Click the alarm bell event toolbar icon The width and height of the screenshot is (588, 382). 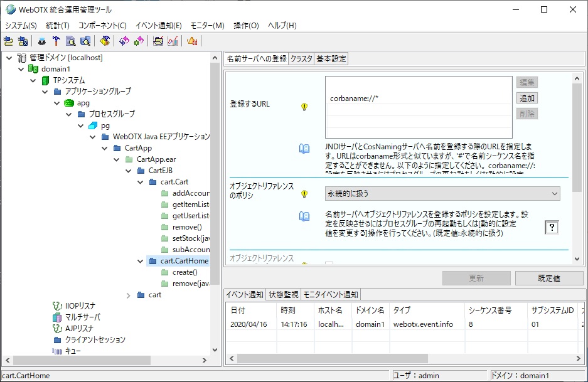point(192,41)
